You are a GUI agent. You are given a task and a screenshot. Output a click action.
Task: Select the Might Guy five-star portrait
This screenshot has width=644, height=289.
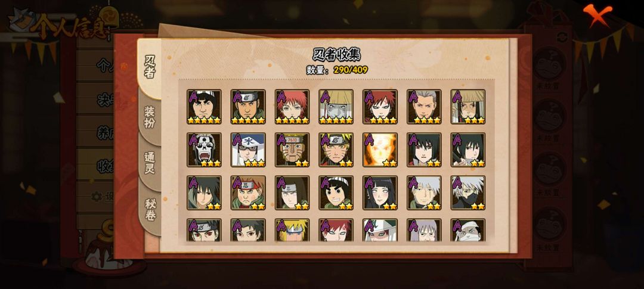204,107
